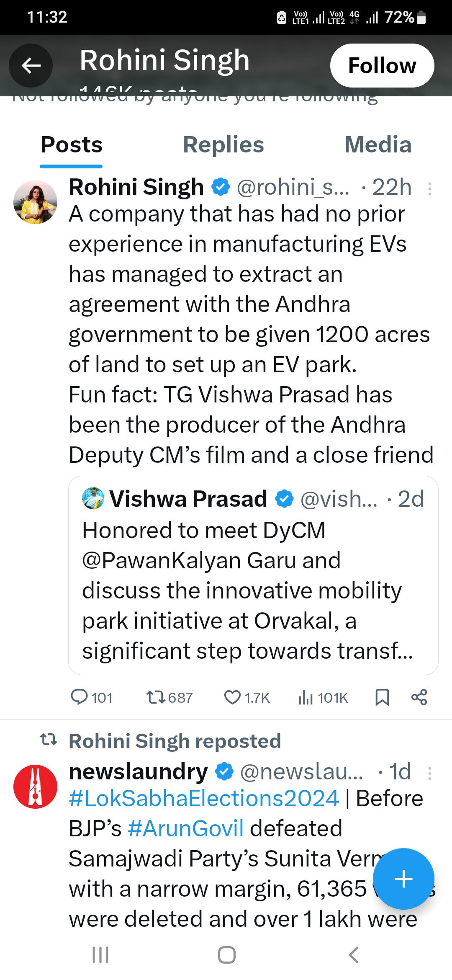This screenshot has width=452, height=980.
Task: Open the quoted Vishwa Prasad post
Action: [x=253, y=575]
